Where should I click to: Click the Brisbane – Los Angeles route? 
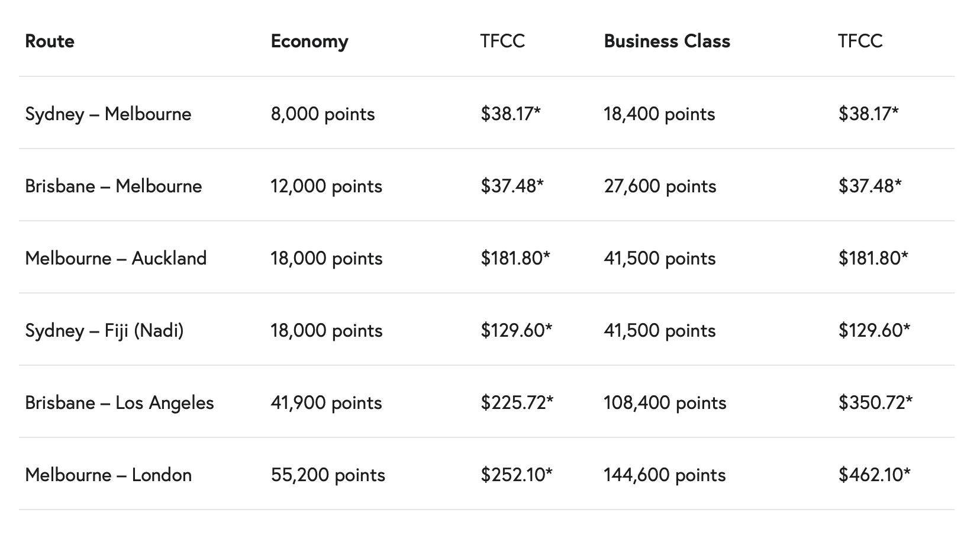pyautogui.click(x=120, y=402)
